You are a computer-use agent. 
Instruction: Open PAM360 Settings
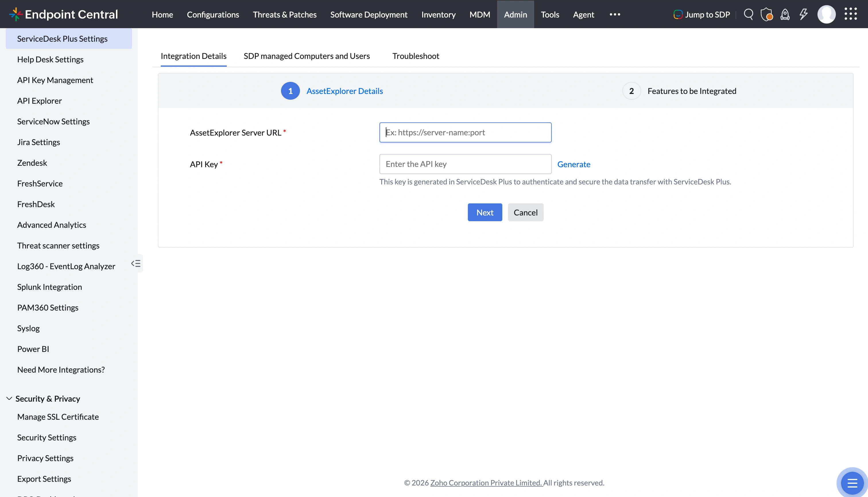(x=48, y=308)
